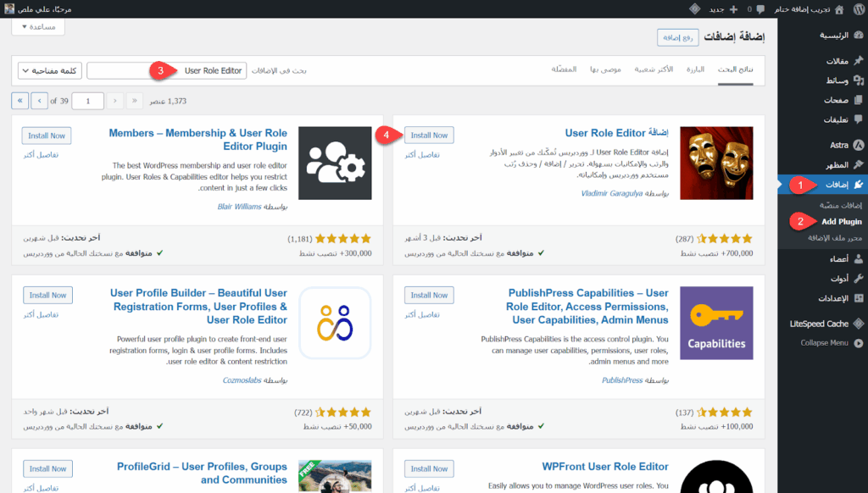View more details for User Role Editor
Viewport: 868px width, 493px height.
(422, 155)
